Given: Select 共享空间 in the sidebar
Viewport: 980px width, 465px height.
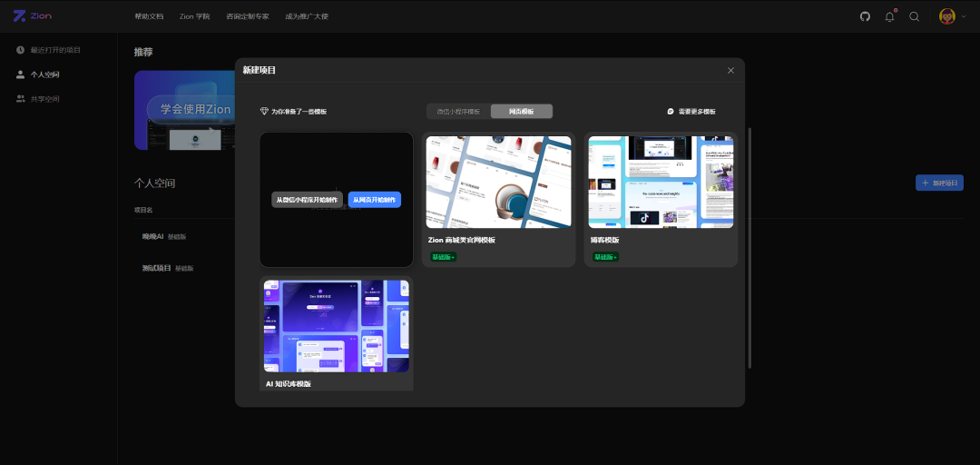Looking at the screenshot, I should pos(44,99).
